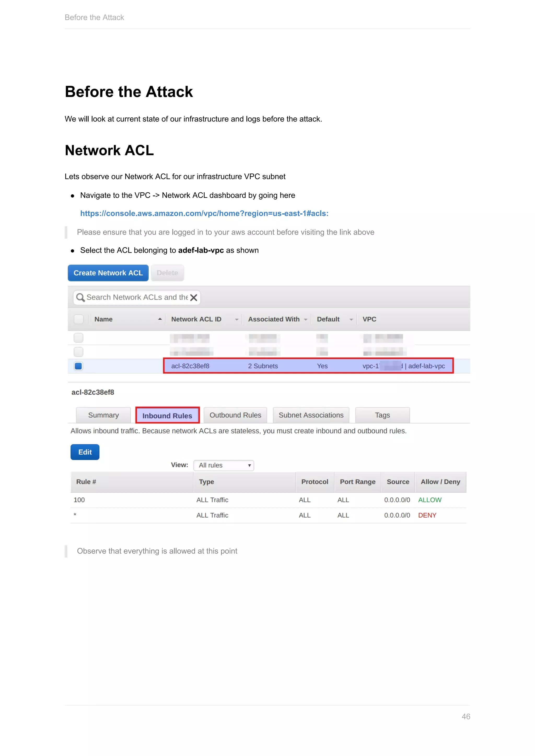Click the VPC column header
The image size is (535, 756).
point(369,319)
